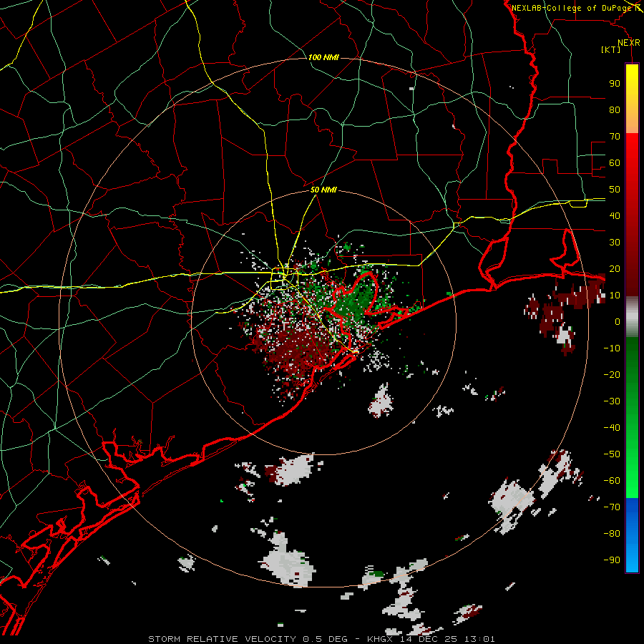Click the "-50" scale value
Screen dimensions: 644x644
coord(612,454)
